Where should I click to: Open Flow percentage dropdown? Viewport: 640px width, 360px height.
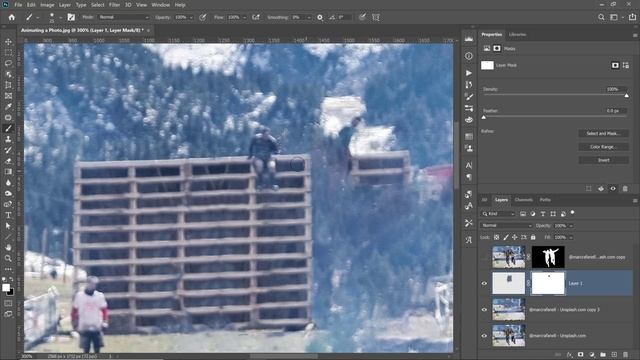pos(244,17)
